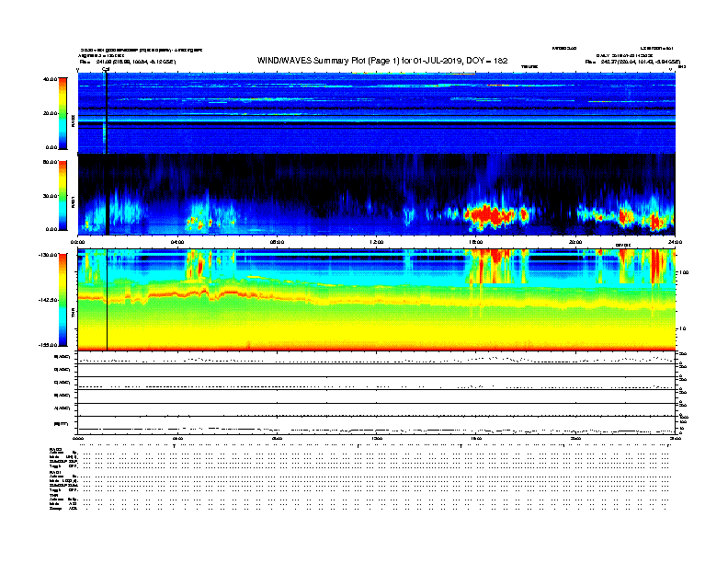Viewport: 728px width, 563px height.
Task: Click the 12:00 tick below RAD1 spectrogram
Action: [x=377, y=242]
